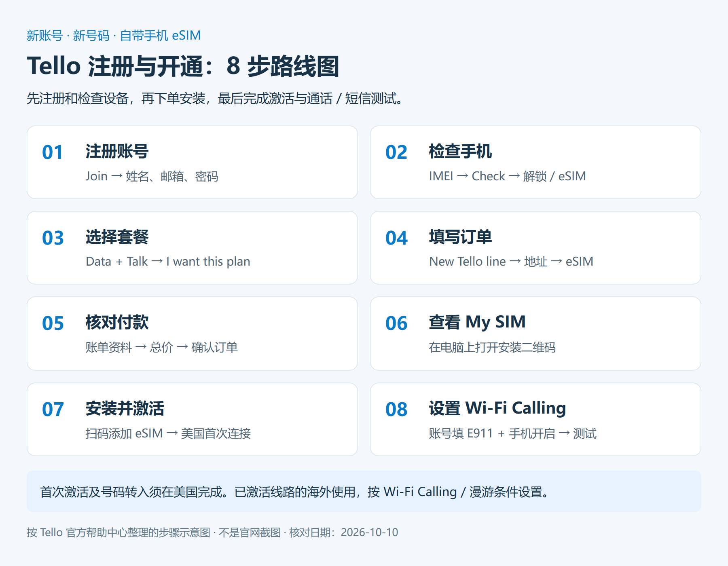The image size is (728, 566).
Task: Click step number "04"
Action: coord(396,238)
